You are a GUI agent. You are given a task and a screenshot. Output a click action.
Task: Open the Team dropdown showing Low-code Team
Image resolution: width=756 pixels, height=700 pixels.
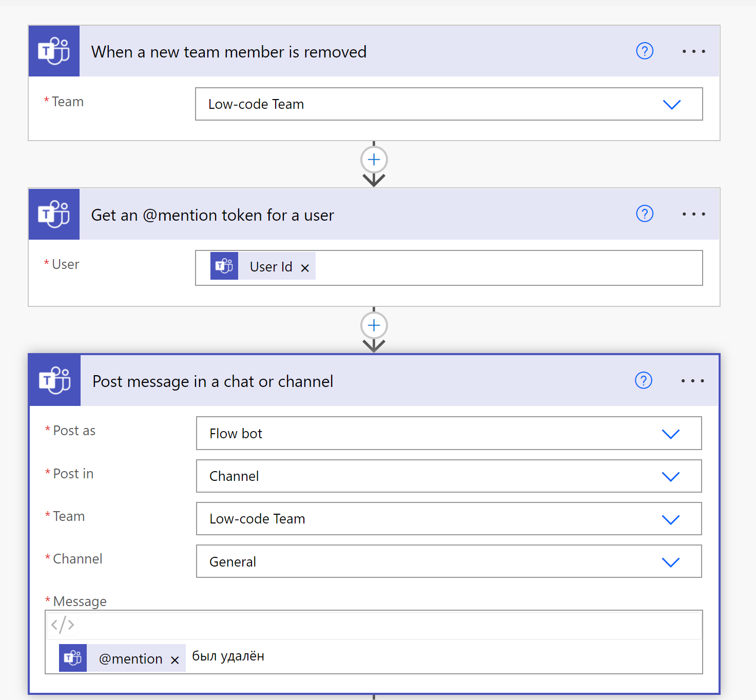(672, 104)
